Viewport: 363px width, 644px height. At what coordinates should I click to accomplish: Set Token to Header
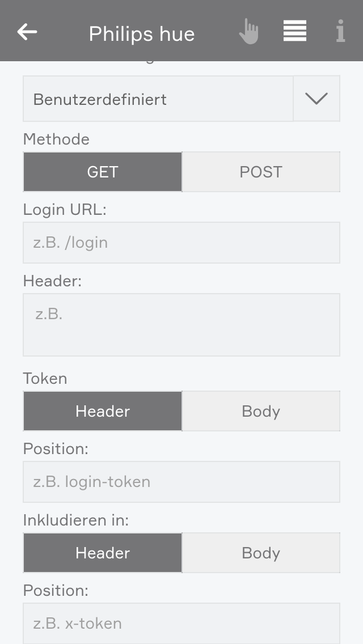pos(103,411)
